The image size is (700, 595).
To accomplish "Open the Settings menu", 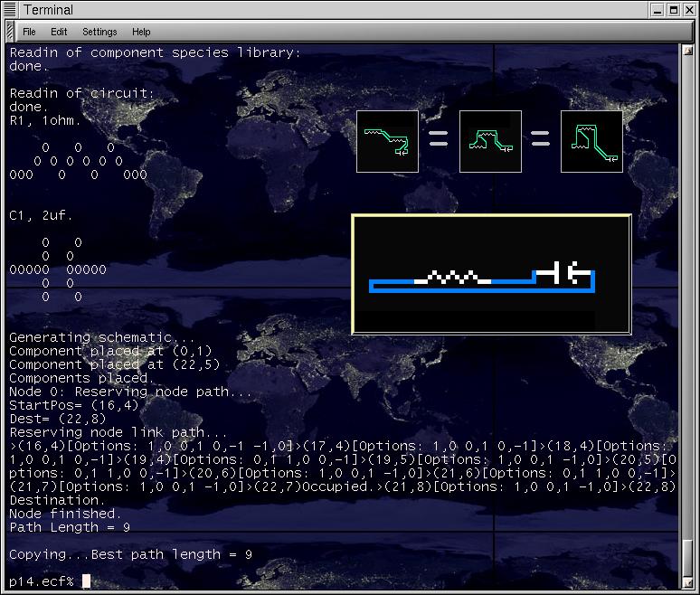I will click(99, 32).
